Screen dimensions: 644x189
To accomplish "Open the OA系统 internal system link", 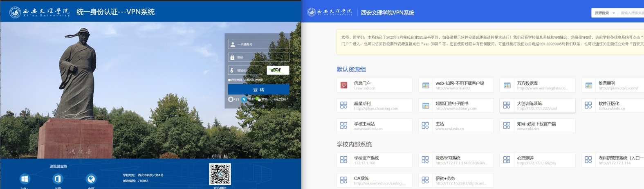I will 374,180.
